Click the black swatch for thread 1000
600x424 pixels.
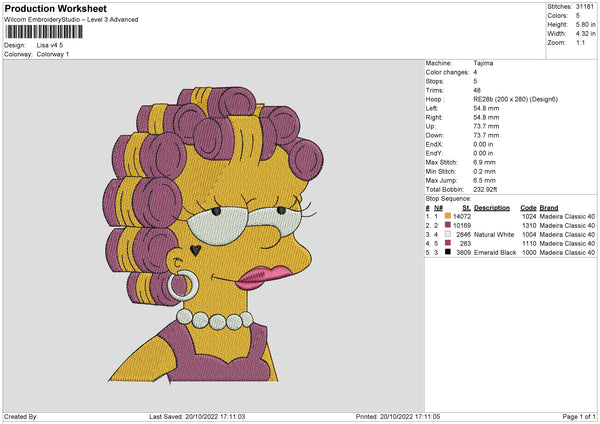click(x=448, y=252)
